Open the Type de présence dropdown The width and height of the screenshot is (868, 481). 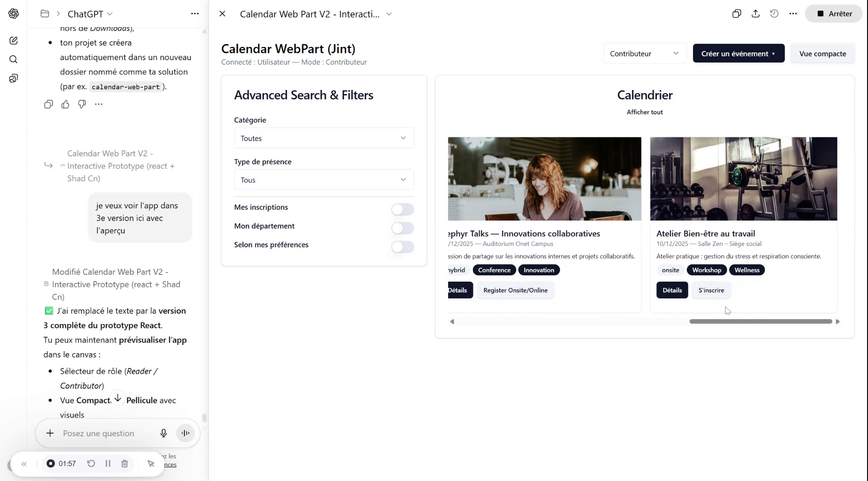point(323,179)
